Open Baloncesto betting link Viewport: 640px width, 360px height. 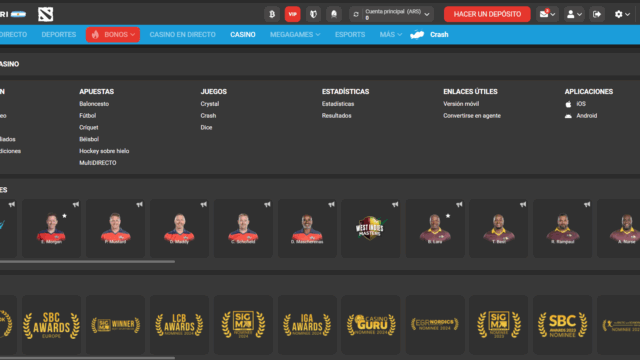[94, 104]
